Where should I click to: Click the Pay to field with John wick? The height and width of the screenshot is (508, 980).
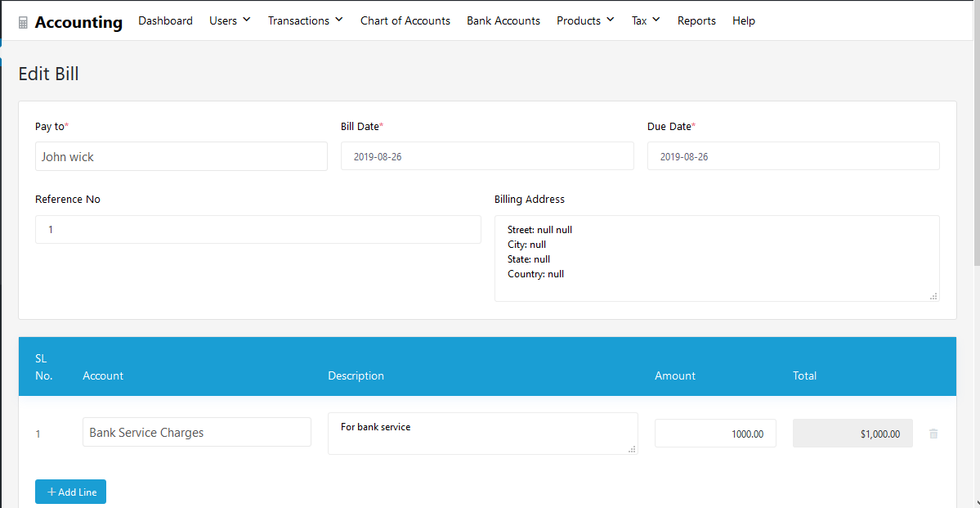click(181, 156)
